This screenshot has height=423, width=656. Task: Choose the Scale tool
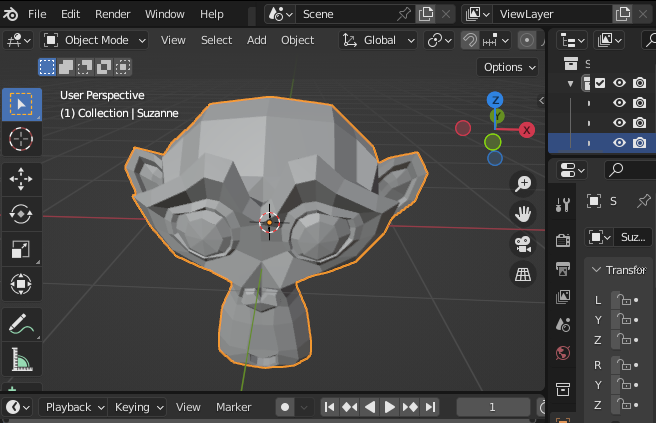tap(21, 248)
